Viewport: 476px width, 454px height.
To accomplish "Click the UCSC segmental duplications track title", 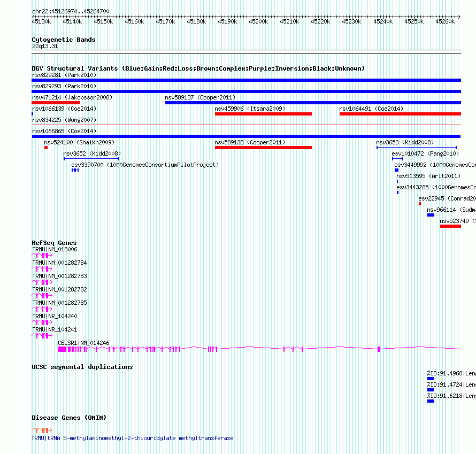I will (x=82, y=367).
